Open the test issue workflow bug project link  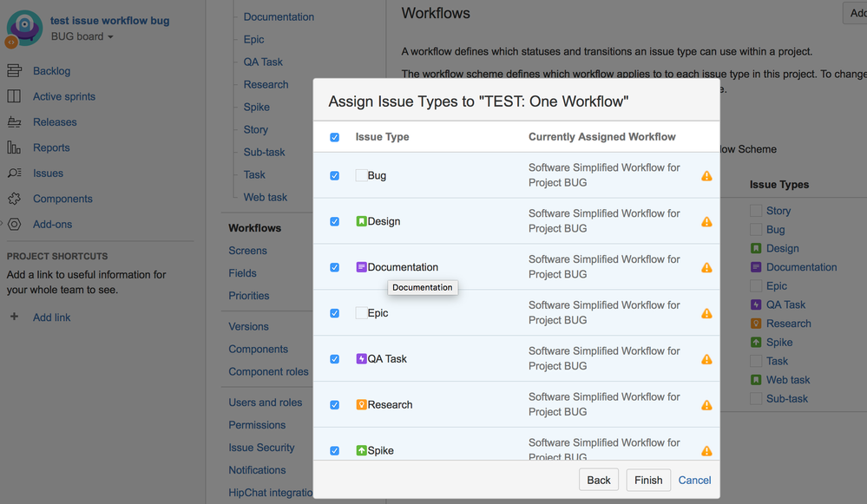(x=110, y=21)
